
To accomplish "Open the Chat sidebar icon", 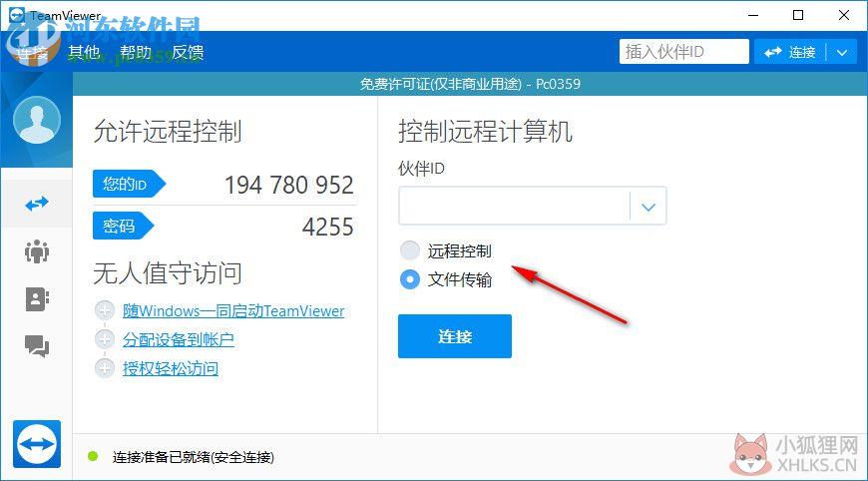I will [37, 346].
